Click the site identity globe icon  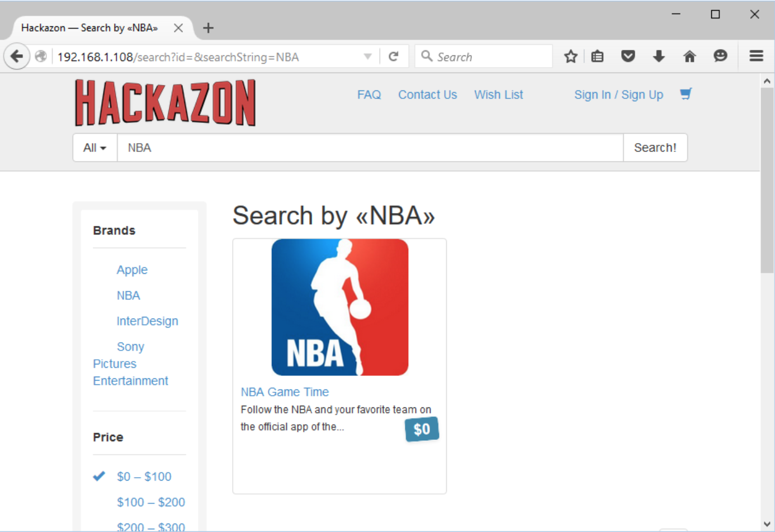pyautogui.click(x=41, y=56)
